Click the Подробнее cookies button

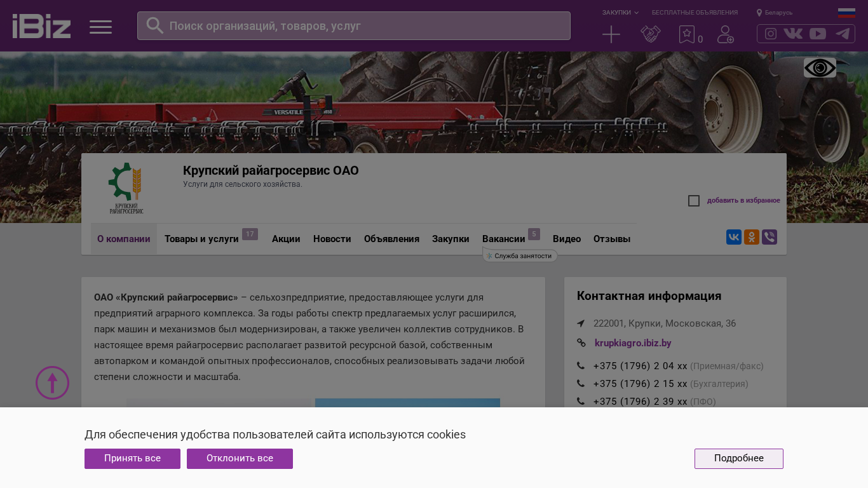coord(739,459)
